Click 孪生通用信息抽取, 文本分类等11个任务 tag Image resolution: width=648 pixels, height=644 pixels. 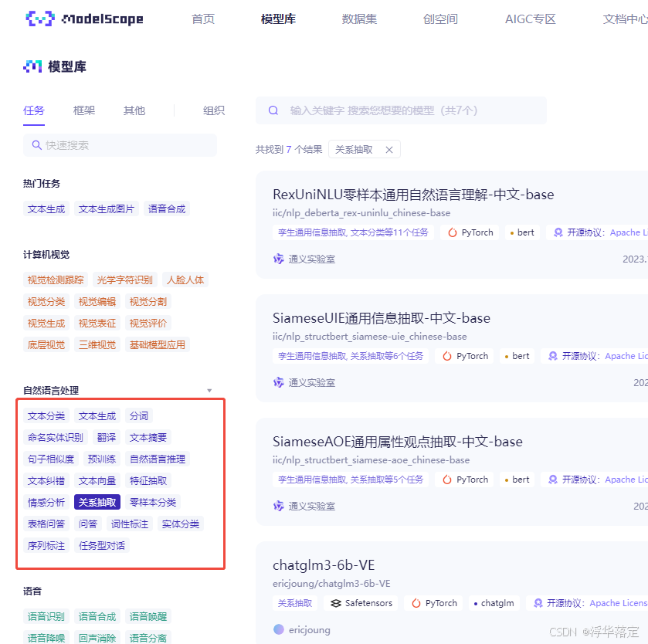[x=353, y=232]
